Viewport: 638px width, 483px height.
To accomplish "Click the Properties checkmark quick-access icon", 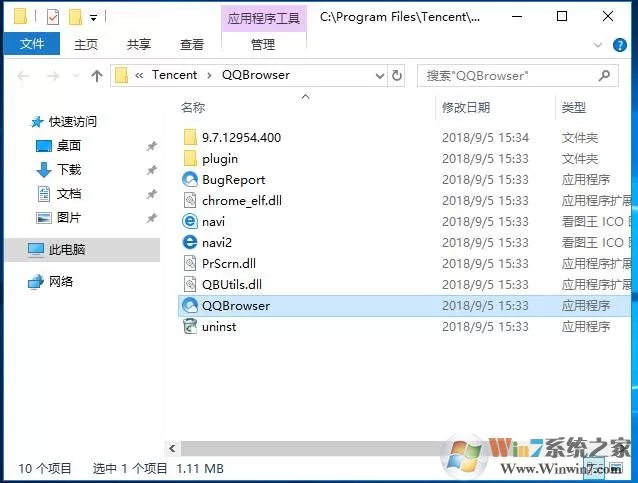I will point(53,17).
